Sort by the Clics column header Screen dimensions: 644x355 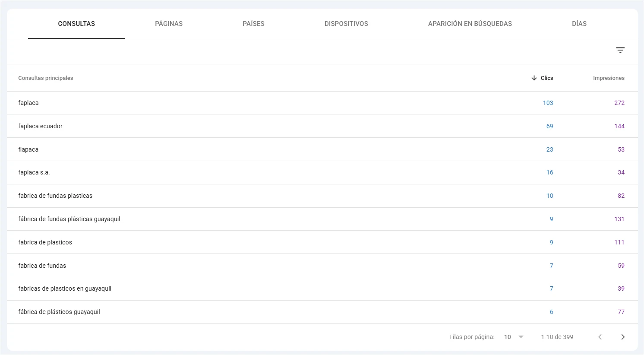click(547, 78)
